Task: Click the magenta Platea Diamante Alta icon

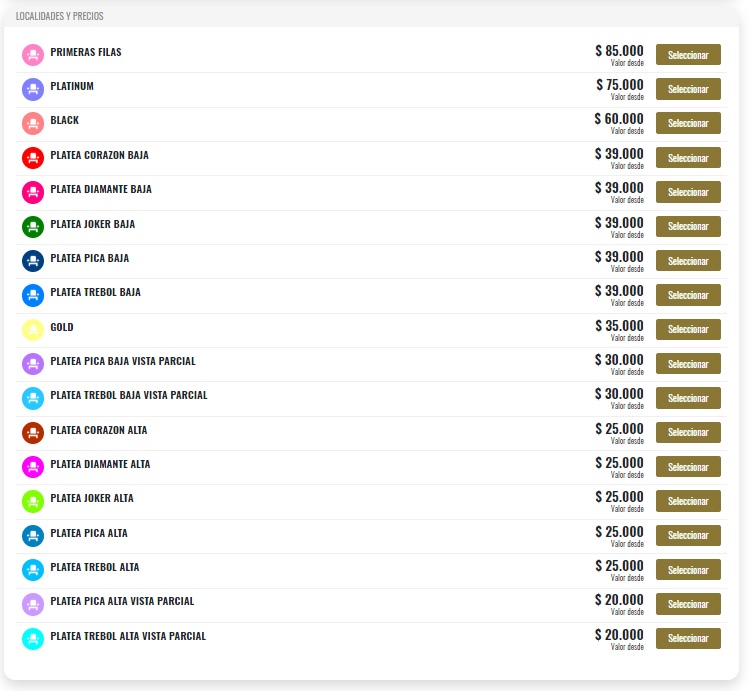Action: 33,467
